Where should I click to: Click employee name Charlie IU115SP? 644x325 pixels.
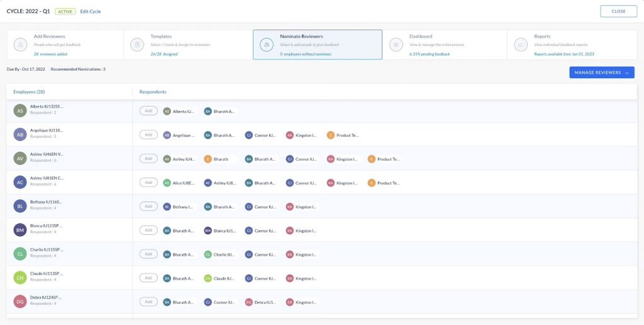(47, 249)
